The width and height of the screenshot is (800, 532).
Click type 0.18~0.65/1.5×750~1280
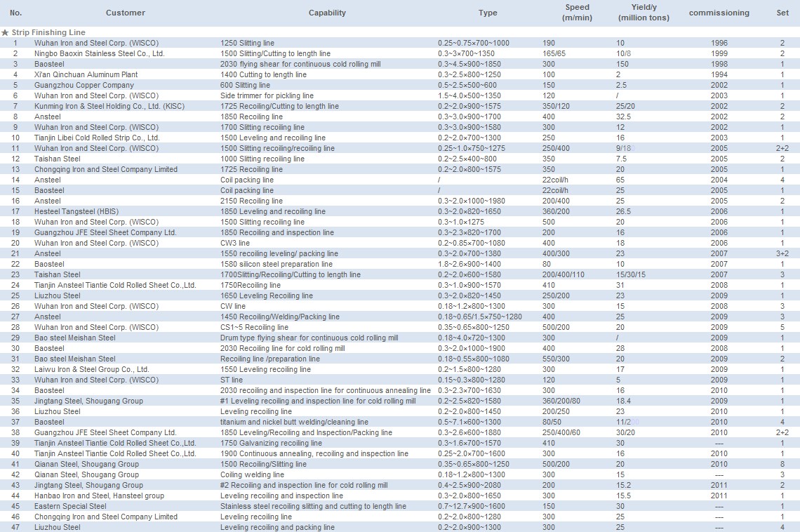[479, 317]
